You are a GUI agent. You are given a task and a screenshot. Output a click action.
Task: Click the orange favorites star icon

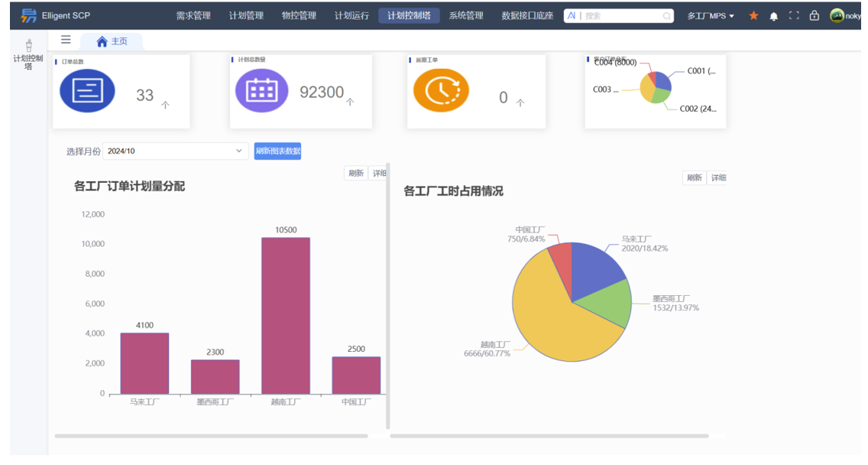pyautogui.click(x=753, y=15)
